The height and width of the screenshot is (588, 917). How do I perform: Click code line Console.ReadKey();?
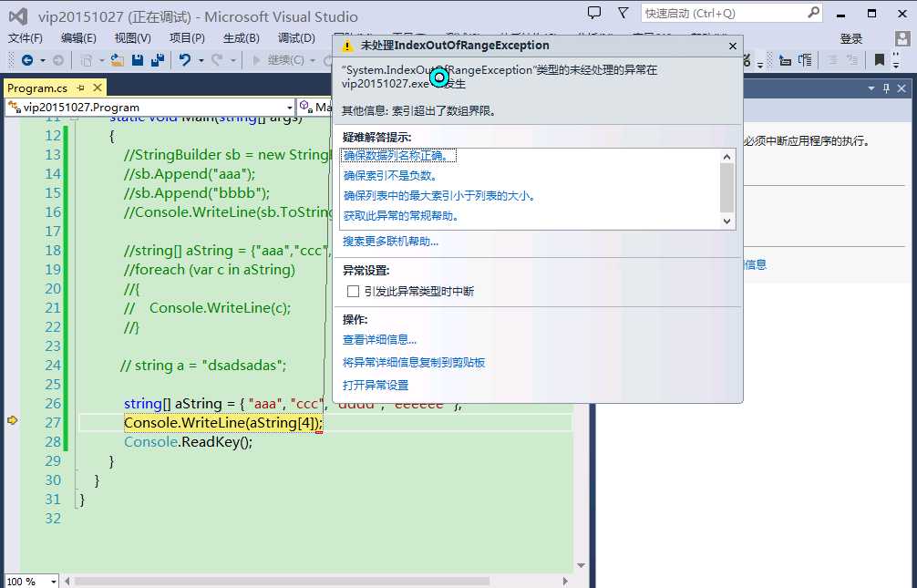189,442
